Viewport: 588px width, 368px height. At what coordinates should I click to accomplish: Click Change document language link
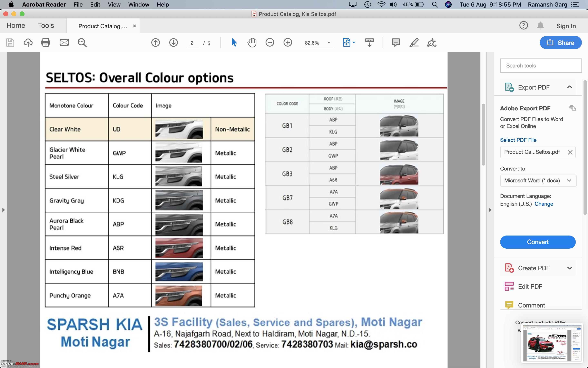point(544,204)
